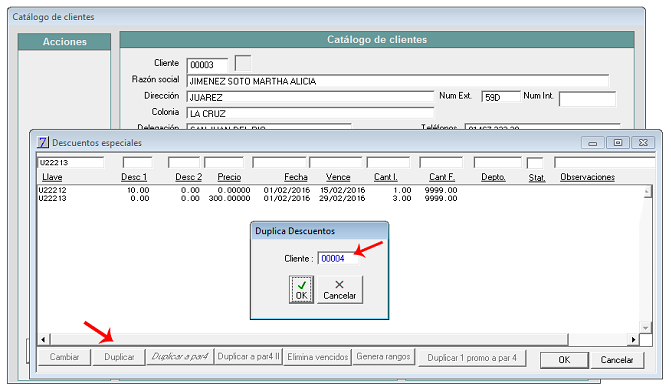Click the Cambiar button
Screen dimensions: 671x392
pyautogui.click(x=64, y=357)
